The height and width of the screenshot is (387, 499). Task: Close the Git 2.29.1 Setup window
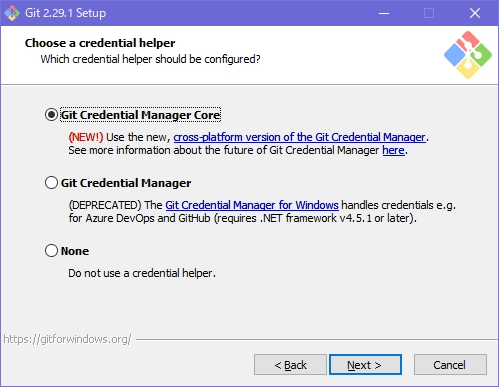click(475, 13)
